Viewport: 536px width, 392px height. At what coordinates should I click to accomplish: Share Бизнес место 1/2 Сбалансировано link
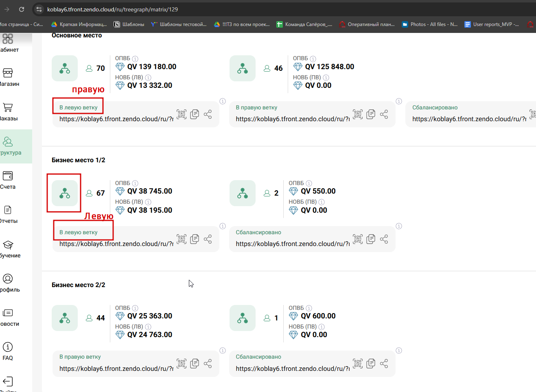[x=384, y=239]
